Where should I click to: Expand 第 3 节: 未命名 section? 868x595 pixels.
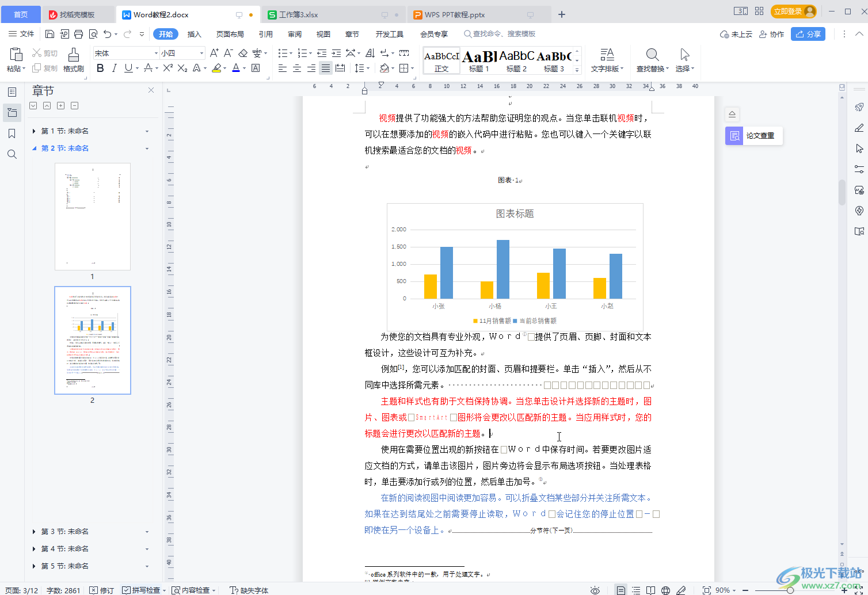tap(34, 532)
